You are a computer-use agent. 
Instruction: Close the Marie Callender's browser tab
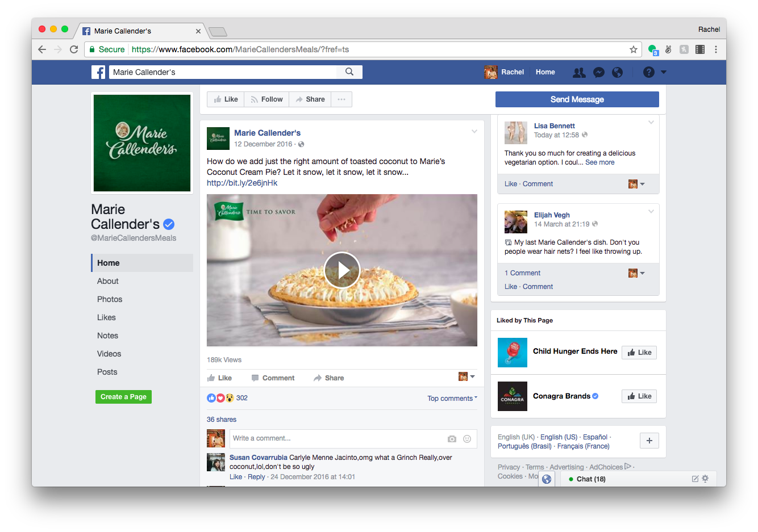198,31
